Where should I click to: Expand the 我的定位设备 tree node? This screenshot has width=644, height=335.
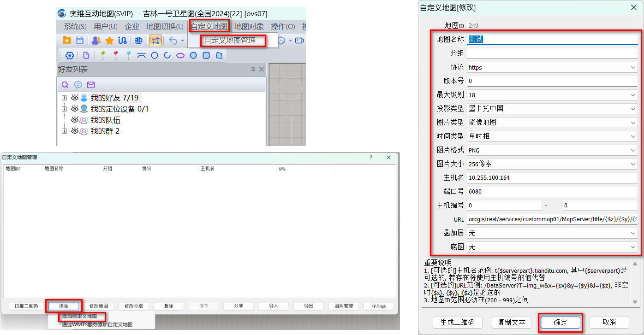coord(64,109)
